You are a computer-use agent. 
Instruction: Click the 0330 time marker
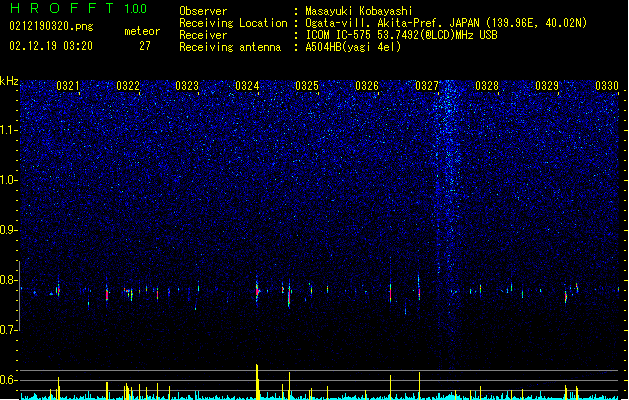(x=607, y=86)
